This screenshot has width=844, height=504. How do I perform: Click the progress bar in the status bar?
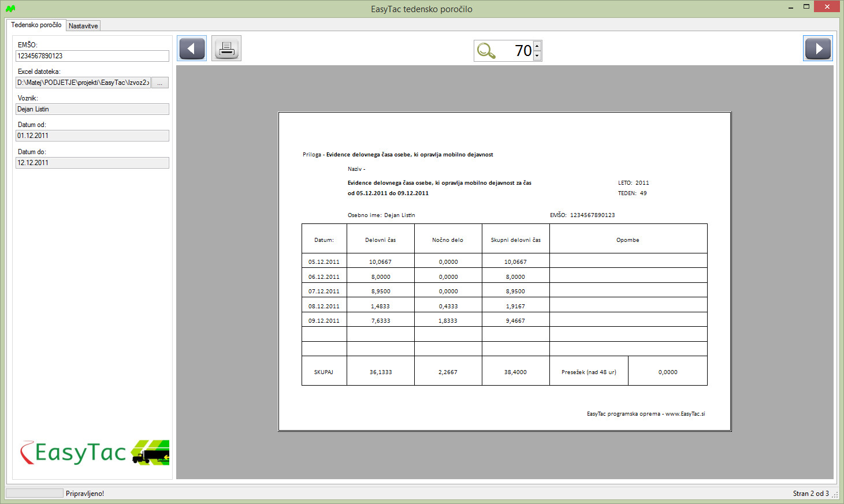point(34,492)
